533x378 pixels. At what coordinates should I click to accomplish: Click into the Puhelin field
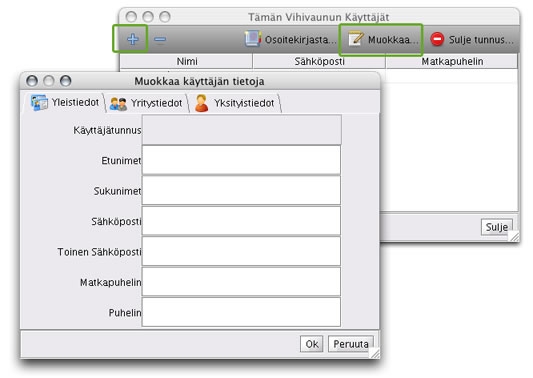(x=241, y=312)
